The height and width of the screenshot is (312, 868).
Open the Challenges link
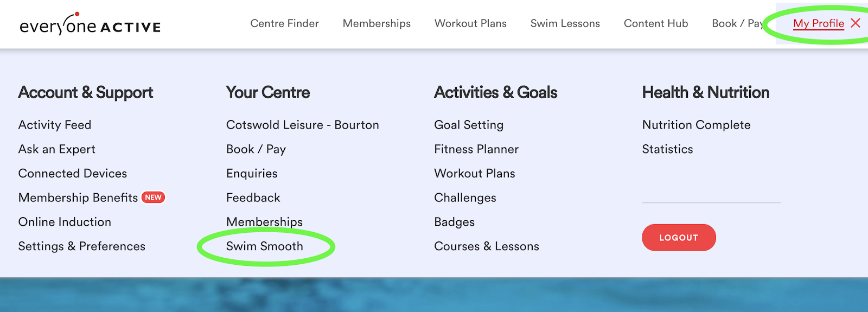(x=465, y=198)
